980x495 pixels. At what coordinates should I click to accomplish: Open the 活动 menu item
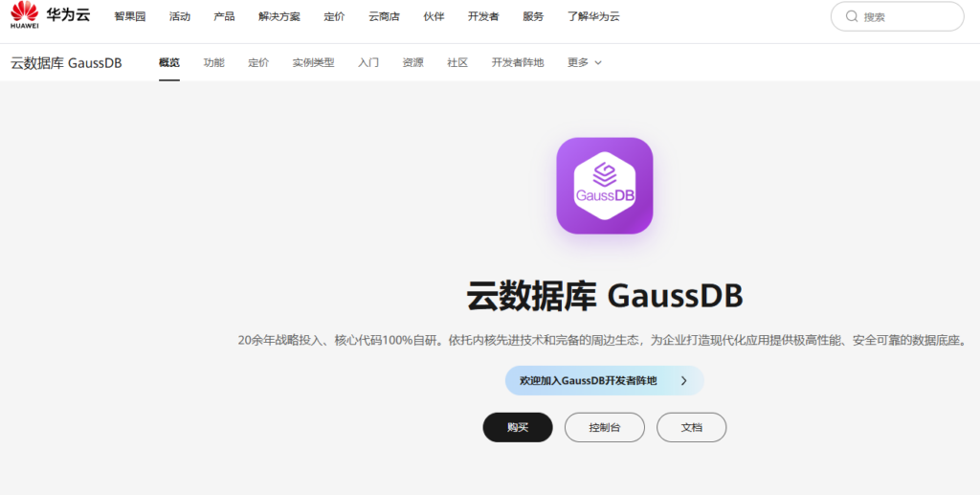pos(179,17)
